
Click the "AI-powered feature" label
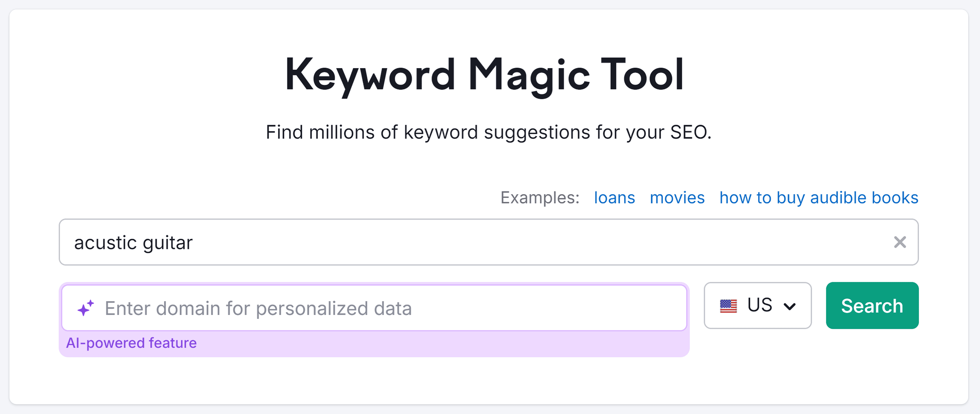point(131,342)
